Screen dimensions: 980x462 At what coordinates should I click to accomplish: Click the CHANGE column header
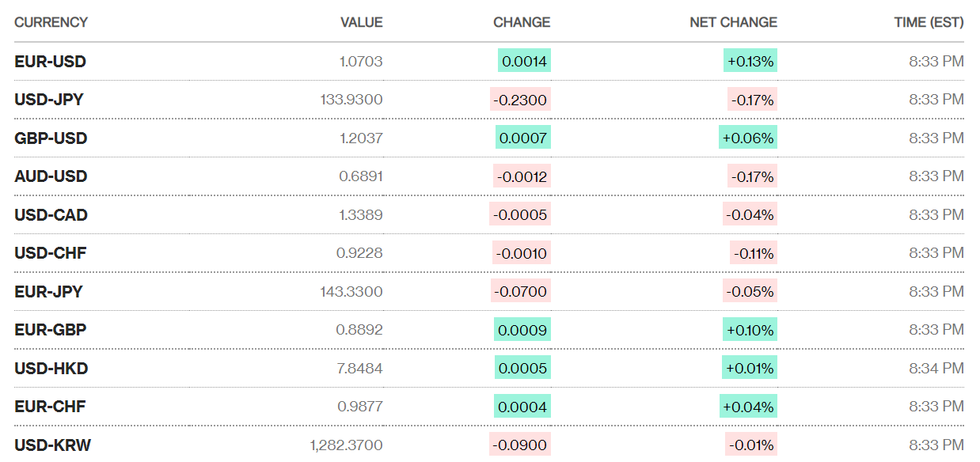522,22
